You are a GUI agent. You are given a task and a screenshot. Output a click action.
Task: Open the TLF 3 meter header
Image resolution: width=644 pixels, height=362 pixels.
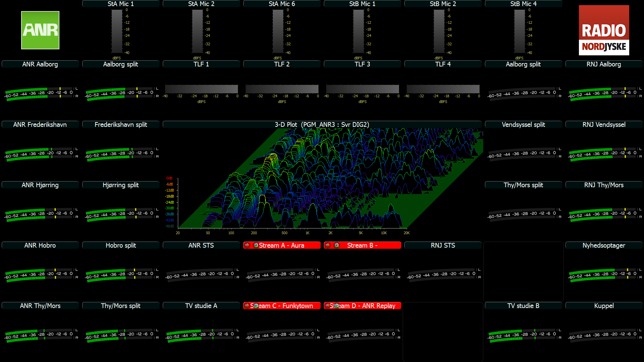click(x=362, y=64)
